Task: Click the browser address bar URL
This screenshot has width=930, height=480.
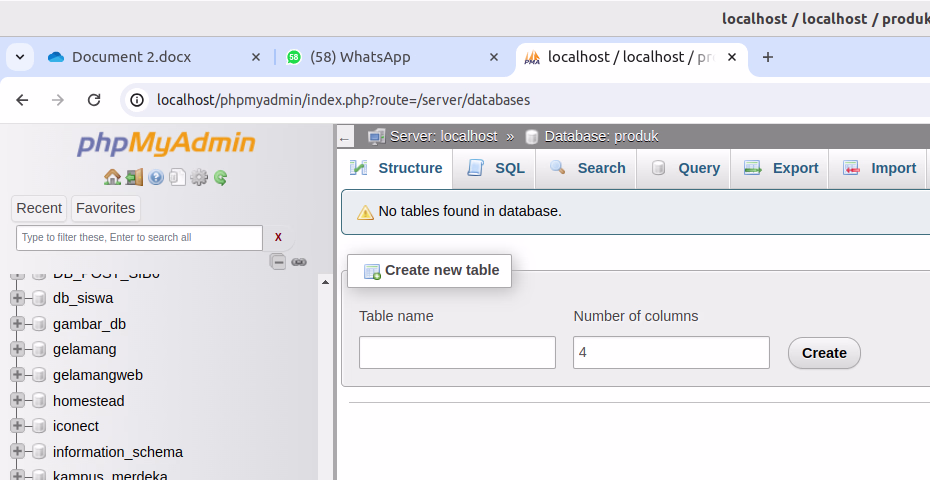Action: (343, 100)
